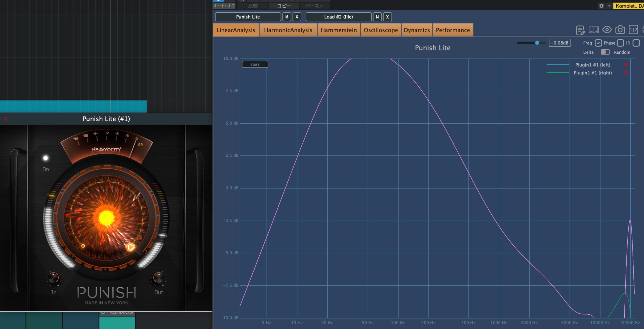
Task: Remove the Plugin1 #1 (right) trace via its red X
Action: tap(626, 73)
